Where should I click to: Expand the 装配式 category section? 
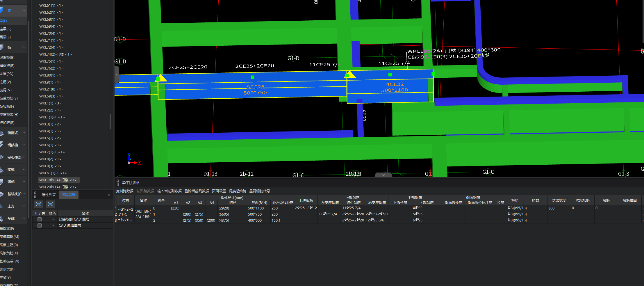24,133
